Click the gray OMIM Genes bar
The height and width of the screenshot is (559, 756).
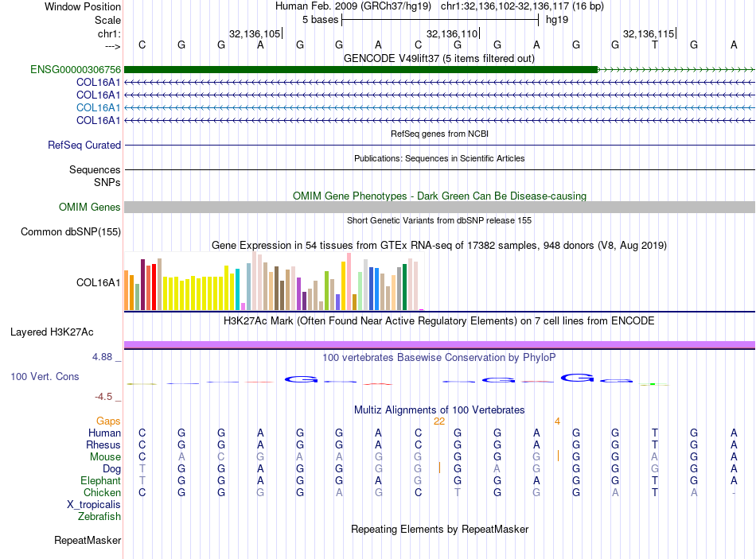440,208
